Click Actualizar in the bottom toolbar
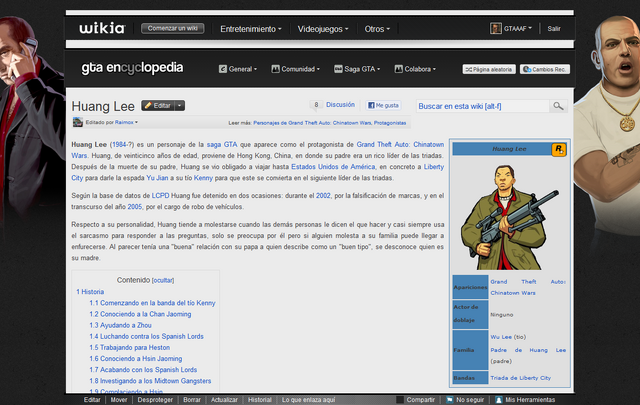Viewport: 640px width, 405px height. [224, 400]
